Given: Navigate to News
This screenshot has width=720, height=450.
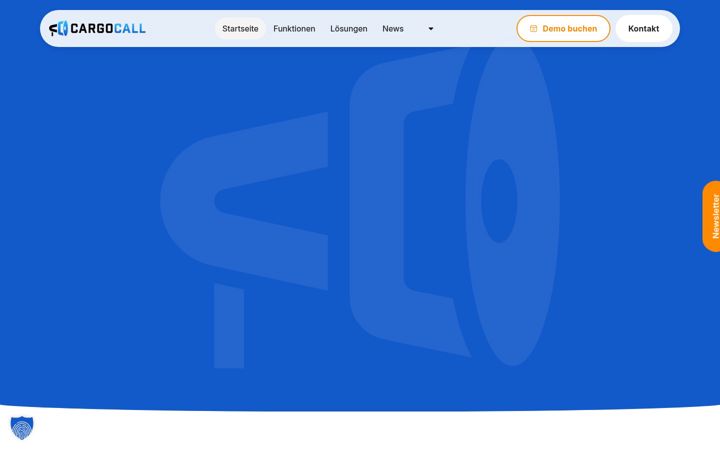Looking at the screenshot, I should click(x=393, y=28).
